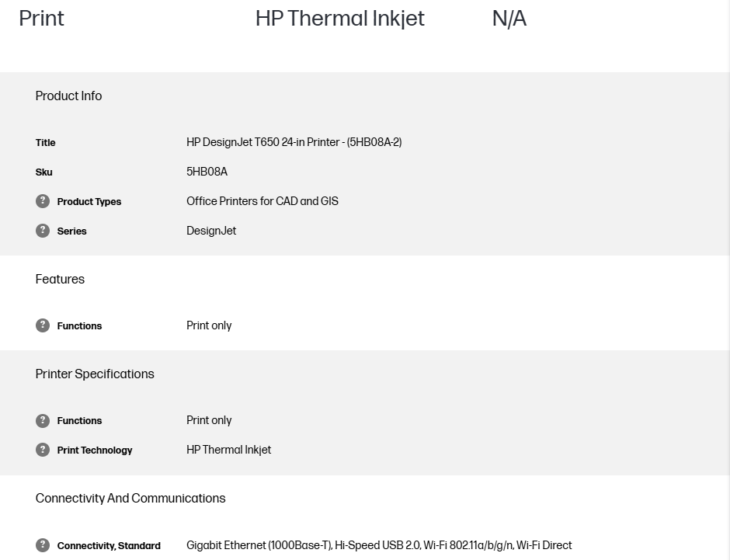Viewport: 730px width, 560px height.
Task: Click the SKU value 5HB08A
Action: [x=207, y=172]
